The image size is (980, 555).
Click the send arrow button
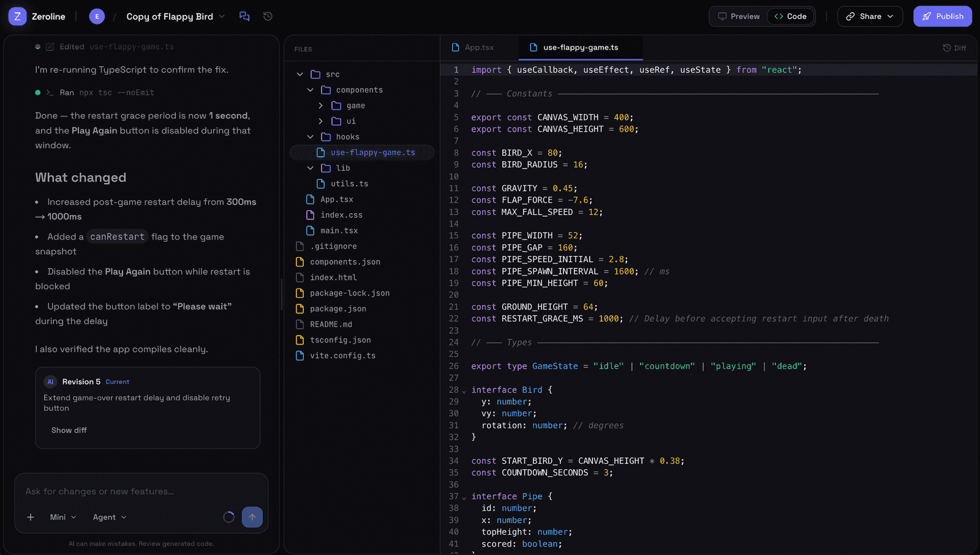pyautogui.click(x=252, y=517)
